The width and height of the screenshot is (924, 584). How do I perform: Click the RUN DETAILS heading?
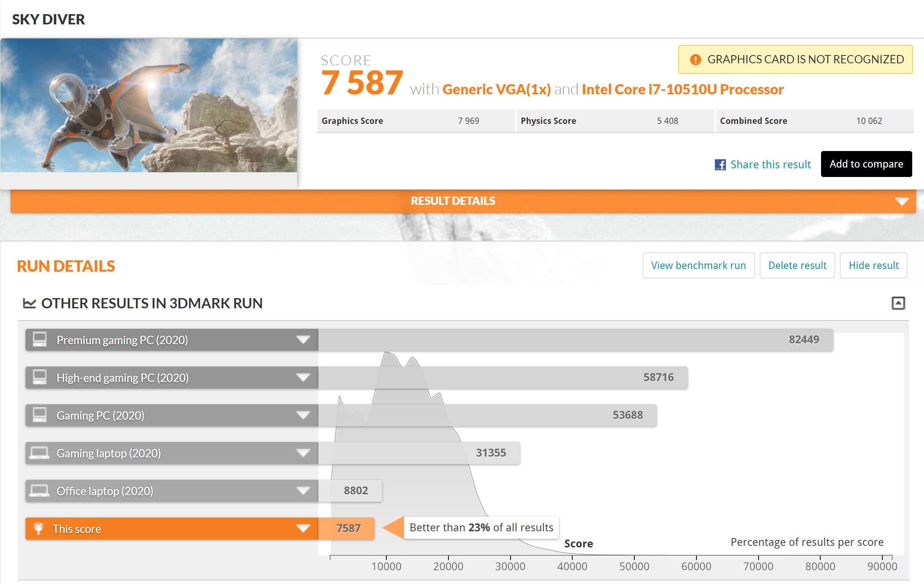[66, 266]
